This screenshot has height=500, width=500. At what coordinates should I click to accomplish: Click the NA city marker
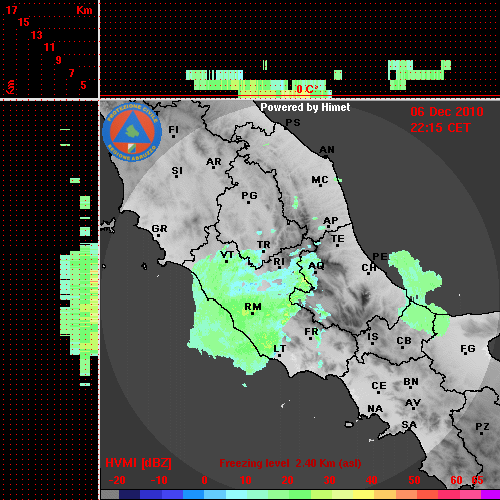tap(375, 409)
